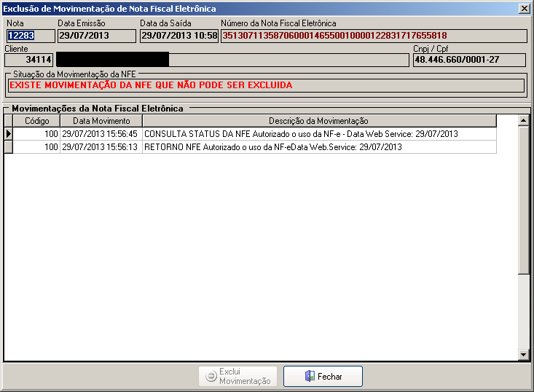Click the Fechar button
This screenshot has height=392, width=534.
323,376
